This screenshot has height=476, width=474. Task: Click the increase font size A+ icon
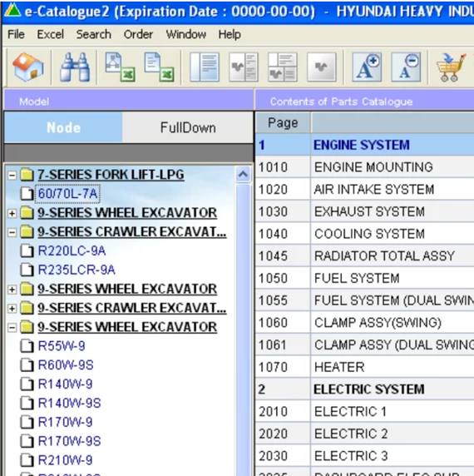coord(367,67)
